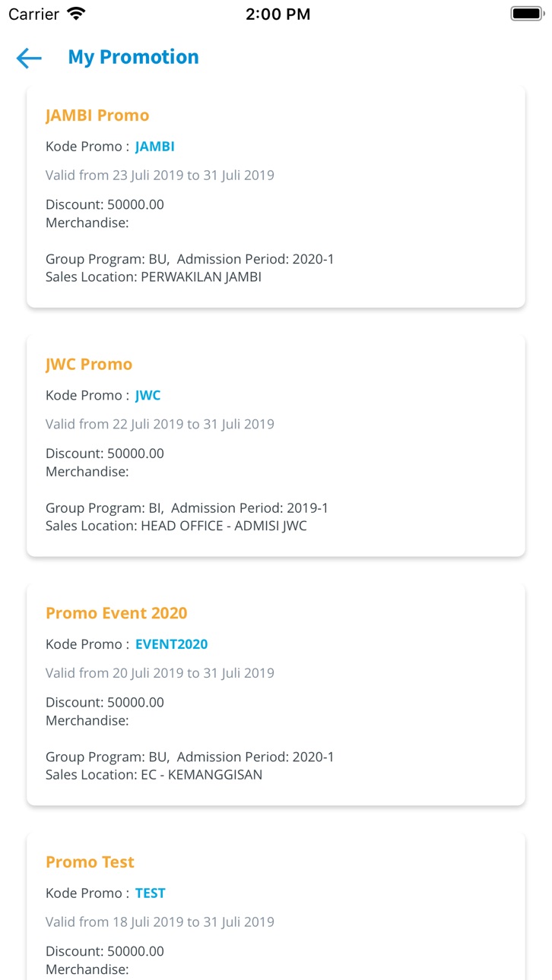Open the JAMBI Promo card title
The image size is (552, 980).
[x=97, y=115]
